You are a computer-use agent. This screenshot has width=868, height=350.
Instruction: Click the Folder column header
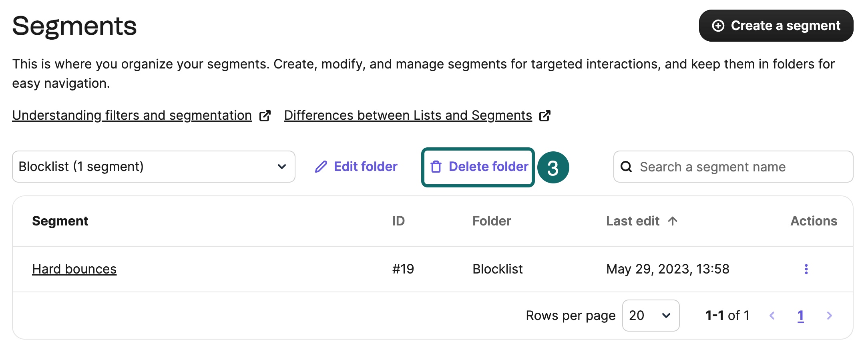pyautogui.click(x=491, y=221)
